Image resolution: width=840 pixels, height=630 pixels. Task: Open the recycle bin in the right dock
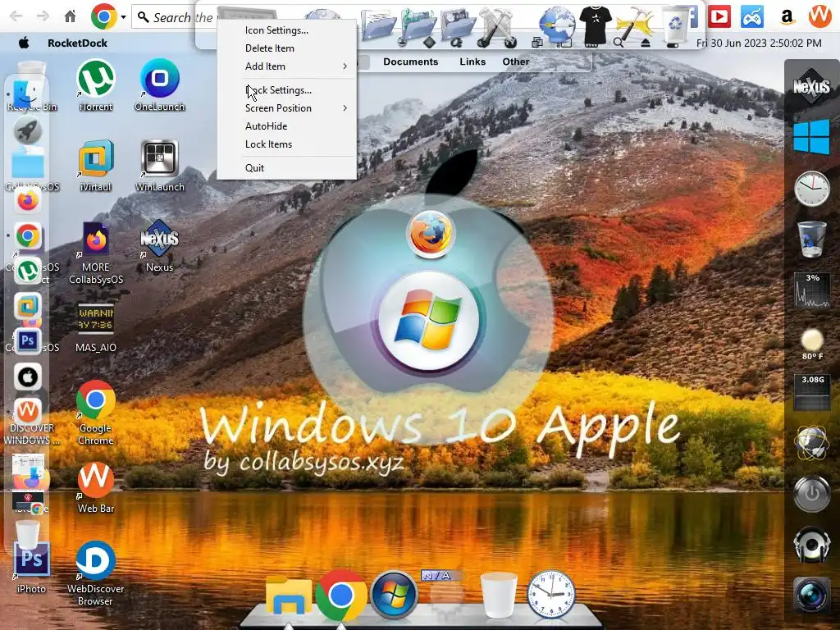pyautogui.click(x=811, y=240)
